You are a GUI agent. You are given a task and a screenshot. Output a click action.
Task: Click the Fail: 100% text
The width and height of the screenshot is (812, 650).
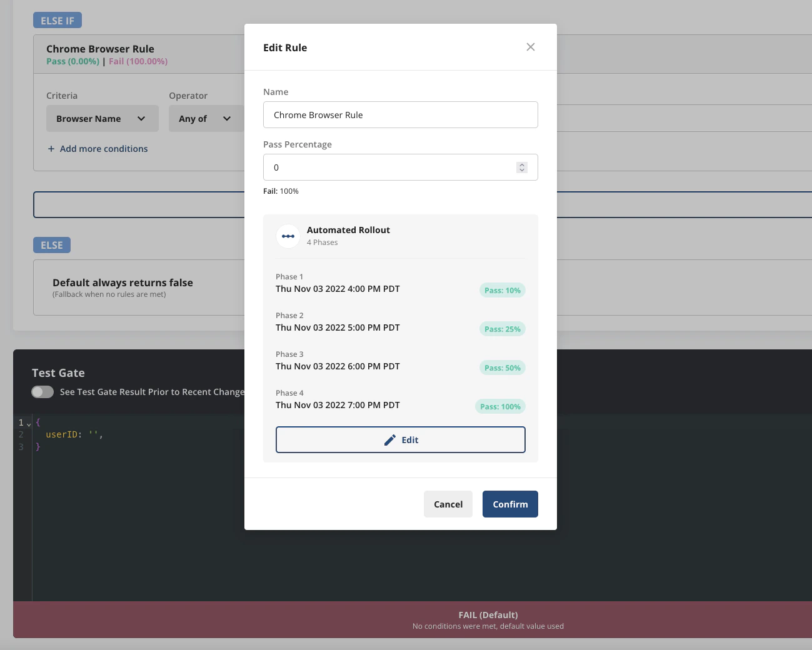[281, 191]
